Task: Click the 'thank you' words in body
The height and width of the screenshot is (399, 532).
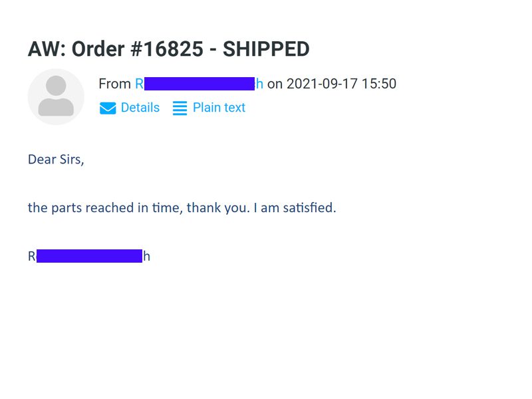Action: pyautogui.click(x=219, y=207)
